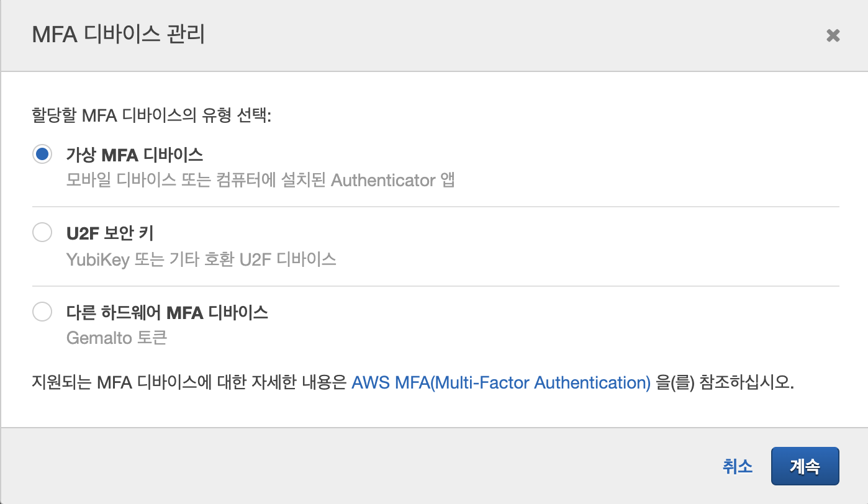Choose the U2F 보안 키 radio button
The width and height of the screenshot is (868, 504).
42,233
